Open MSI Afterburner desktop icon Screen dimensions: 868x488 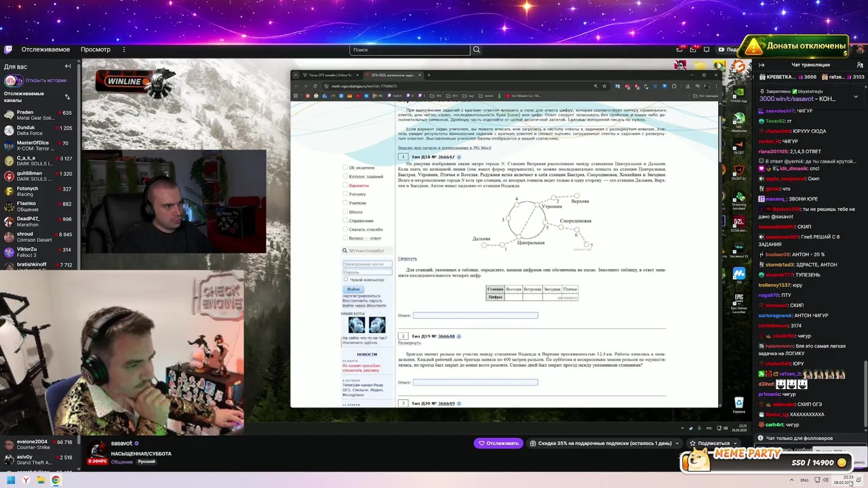coord(739,122)
